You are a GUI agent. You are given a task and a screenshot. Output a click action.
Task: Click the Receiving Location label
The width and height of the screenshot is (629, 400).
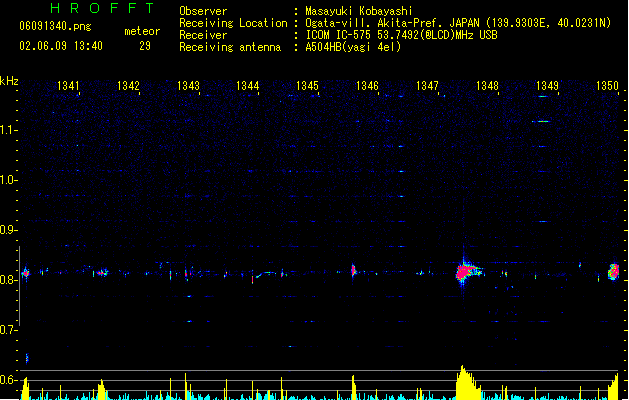[233, 23]
